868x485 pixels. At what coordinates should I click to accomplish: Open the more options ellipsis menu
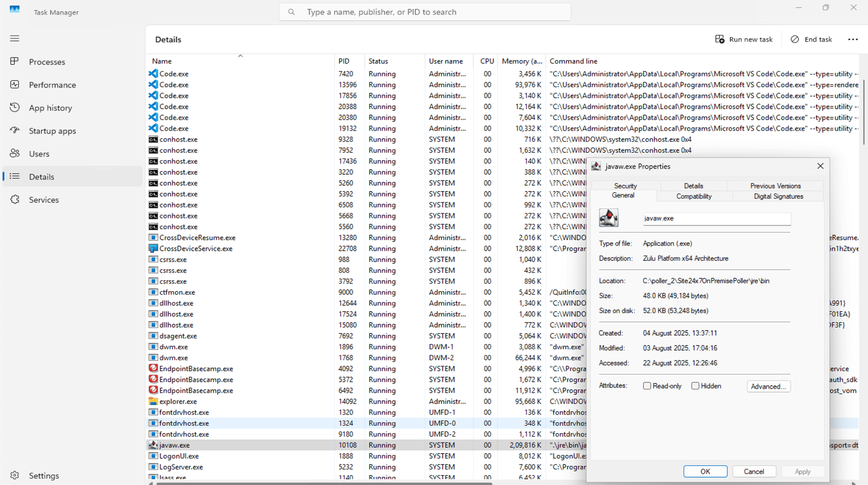[853, 39]
